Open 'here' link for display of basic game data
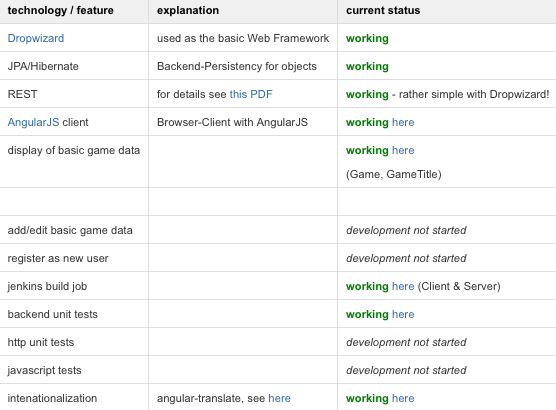The width and height of the screenshot is (556, 410). (x=403, y=150)
